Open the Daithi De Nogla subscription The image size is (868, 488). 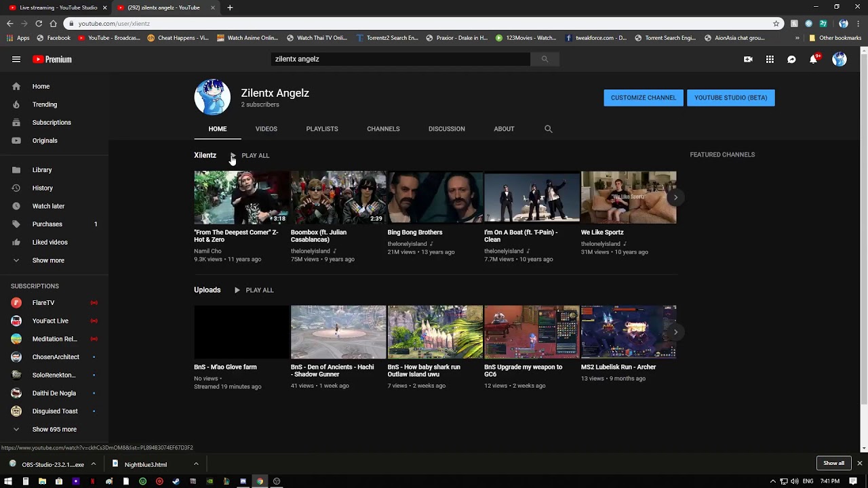coord(54,393)
